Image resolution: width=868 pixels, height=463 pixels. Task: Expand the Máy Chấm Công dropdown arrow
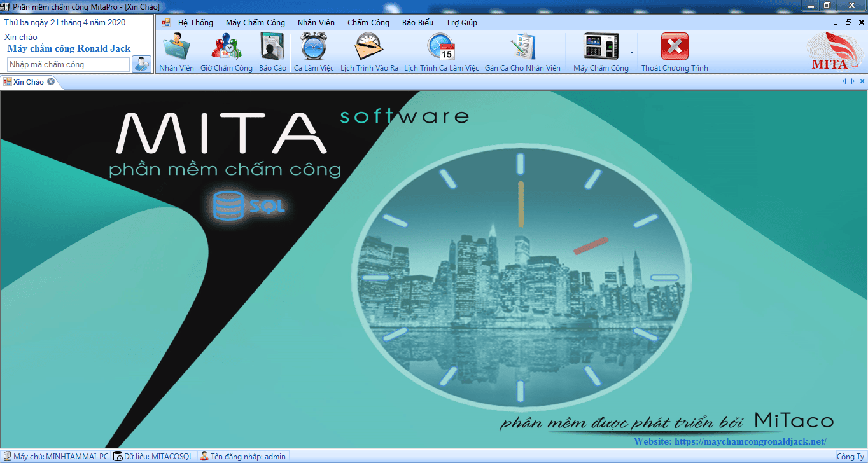(632, 52)
